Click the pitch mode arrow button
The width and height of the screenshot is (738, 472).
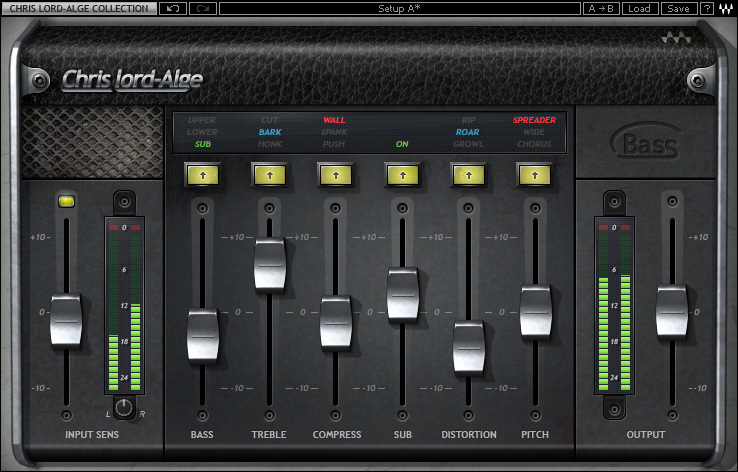(535, 176)
